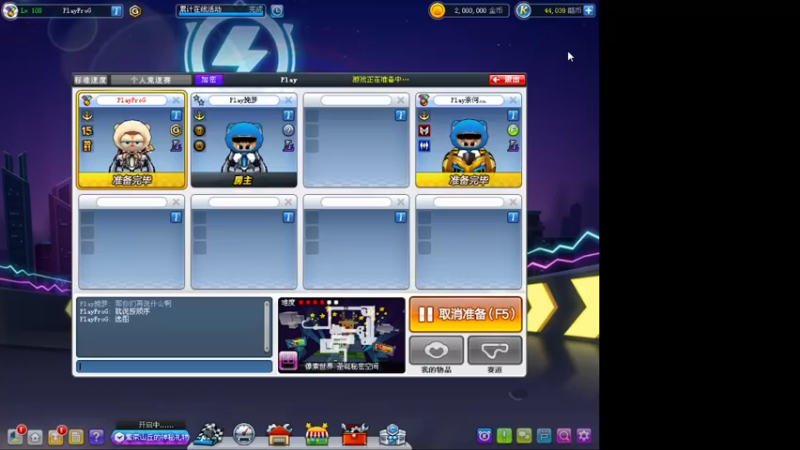Click the gold coin balance display
800x450 pixels.
(x=469, y=11)
